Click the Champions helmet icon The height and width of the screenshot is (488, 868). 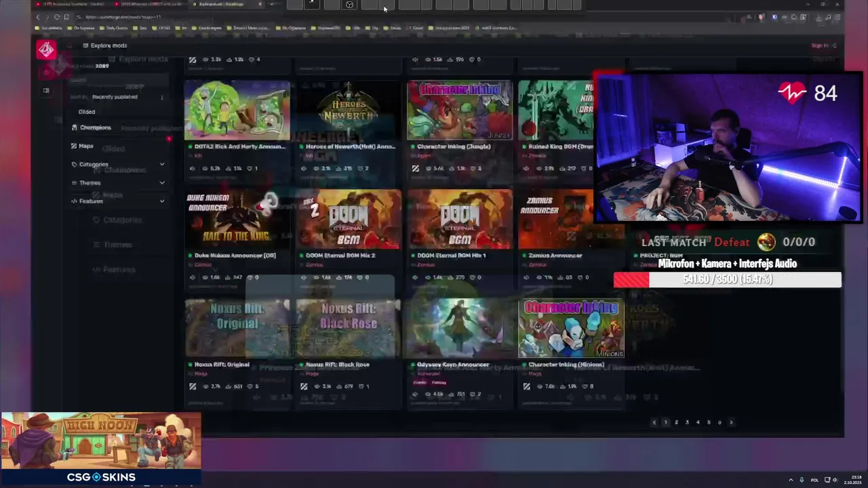point(75,127)
